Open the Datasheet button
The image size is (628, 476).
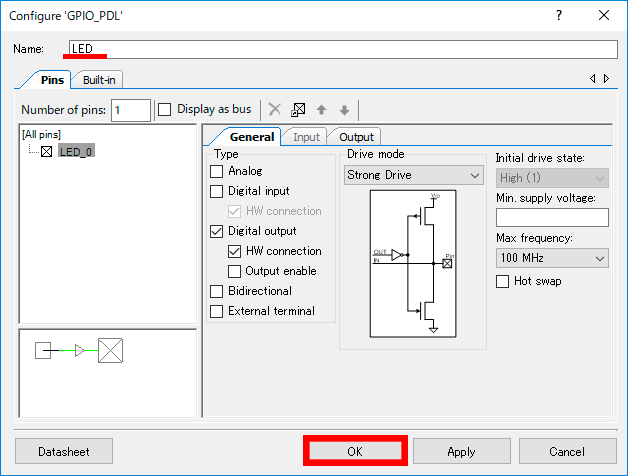(64, 452)
